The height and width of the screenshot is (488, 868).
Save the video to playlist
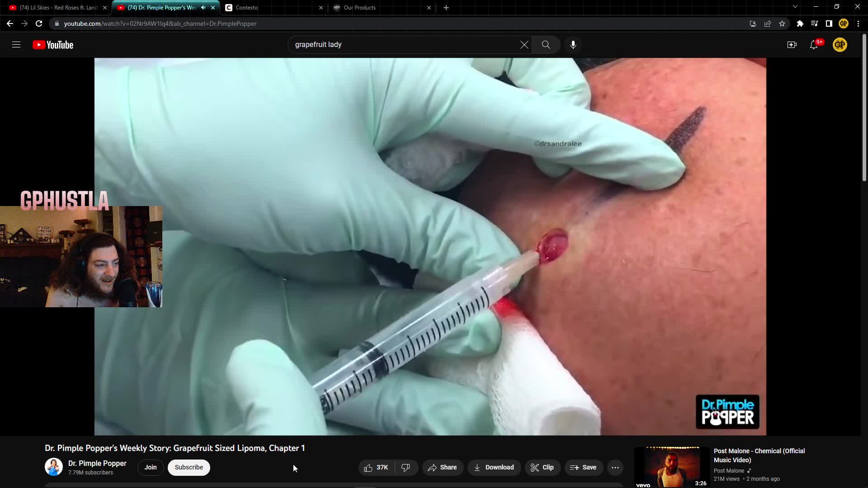point(583,467)
